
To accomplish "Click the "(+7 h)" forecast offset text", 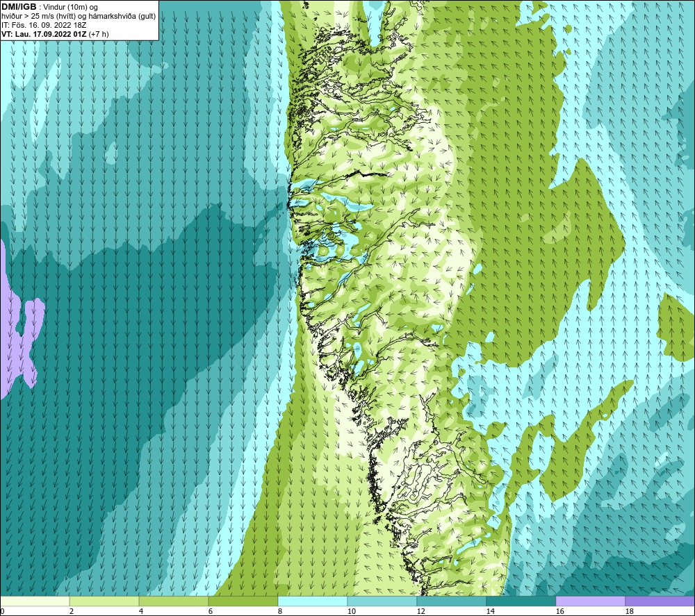I will (x=99, y=34).
